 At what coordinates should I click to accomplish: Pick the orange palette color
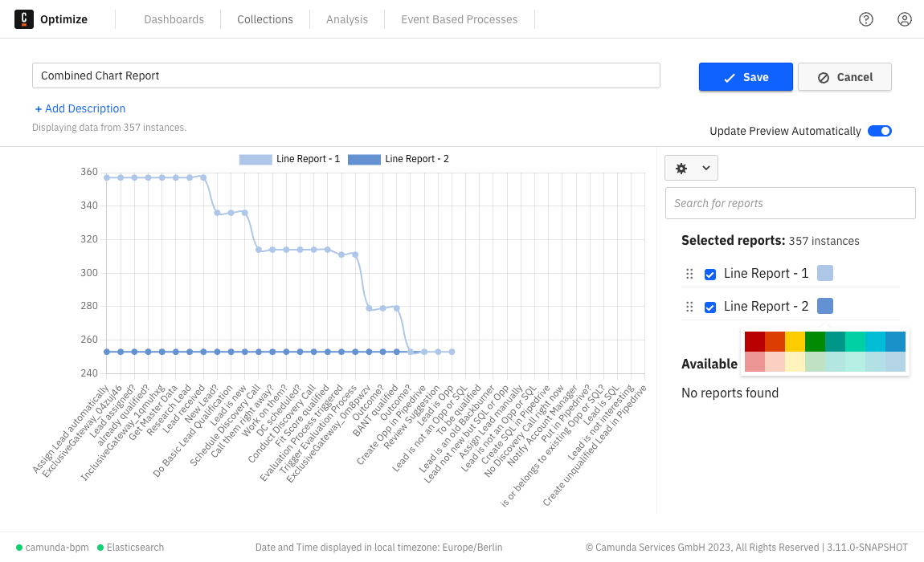(x=775, y=342)
